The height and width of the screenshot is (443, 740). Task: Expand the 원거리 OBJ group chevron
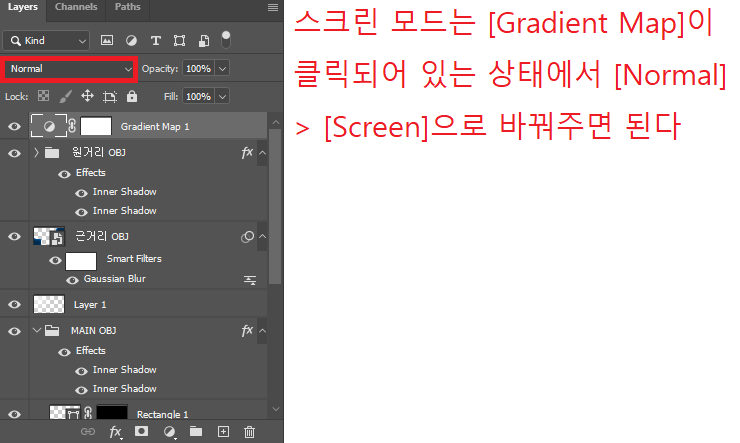coord(36,152)
